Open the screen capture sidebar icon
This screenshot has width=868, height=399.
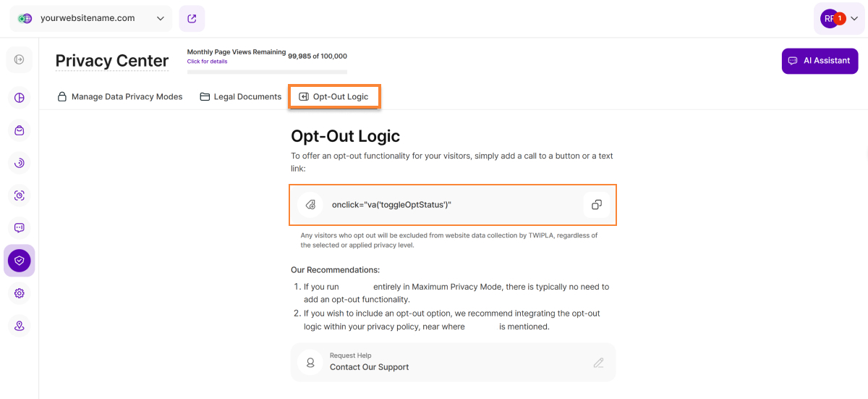[x=20, y=196]
